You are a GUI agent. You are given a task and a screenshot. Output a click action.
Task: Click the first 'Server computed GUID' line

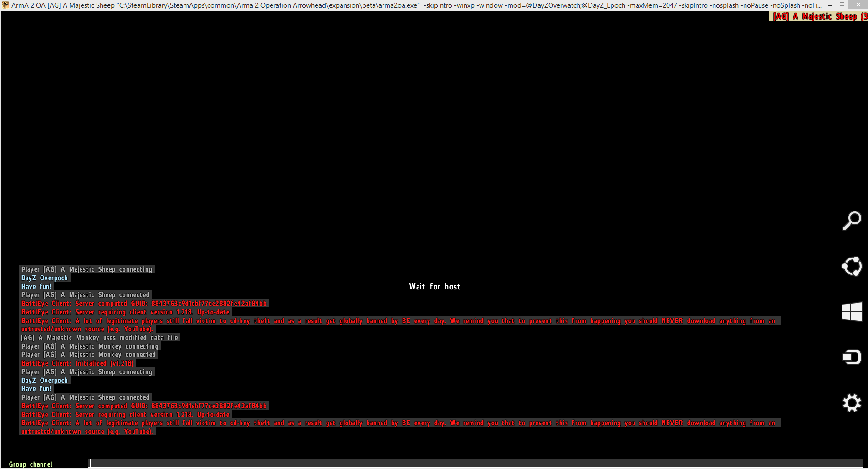[143, 304]
